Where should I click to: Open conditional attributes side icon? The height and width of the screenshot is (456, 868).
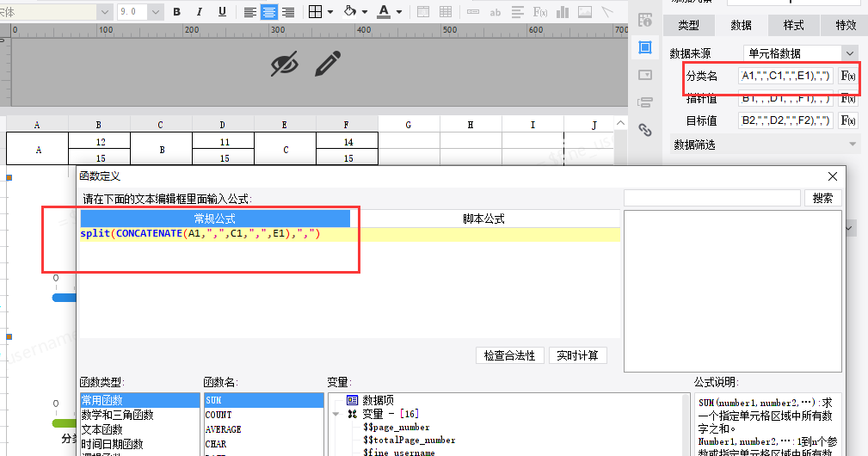(645, 102)
